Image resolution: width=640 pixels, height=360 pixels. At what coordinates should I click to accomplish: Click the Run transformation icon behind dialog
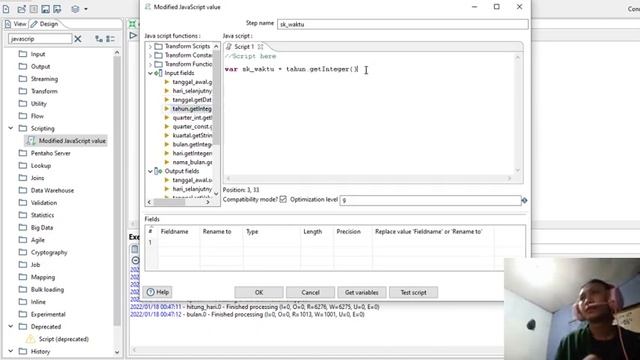click(x=133, y=36)
